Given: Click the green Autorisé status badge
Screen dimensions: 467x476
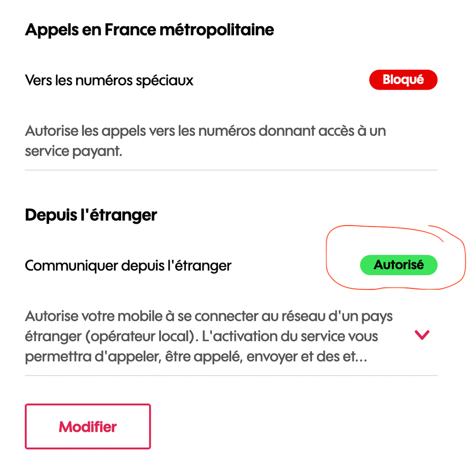Looking at the screenshot, I should [x=398, y=265].
